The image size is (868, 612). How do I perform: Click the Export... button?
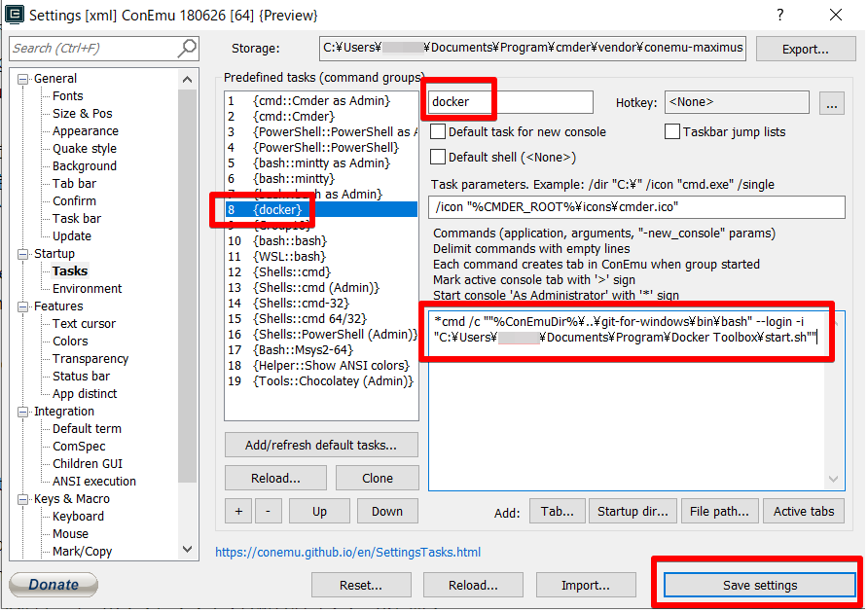coord(806,49)
